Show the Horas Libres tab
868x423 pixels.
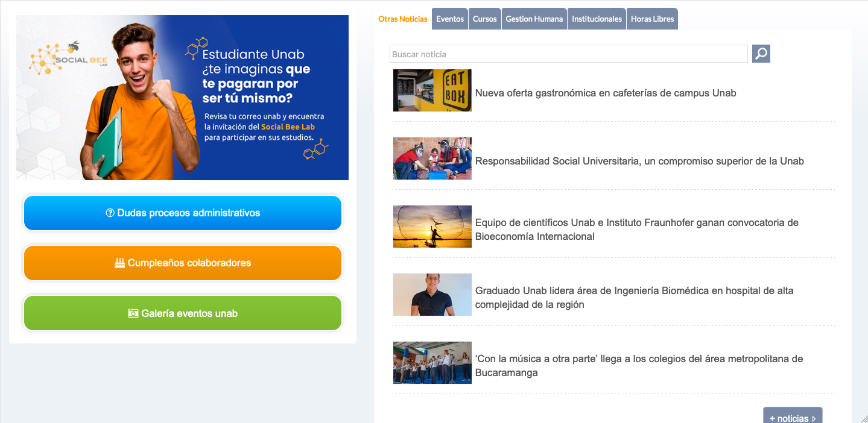(652, 19)
